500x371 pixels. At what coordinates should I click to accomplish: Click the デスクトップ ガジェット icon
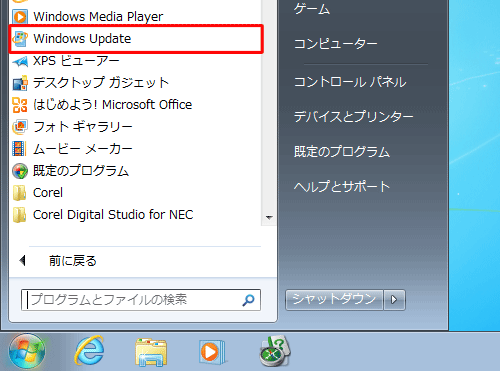20,83
